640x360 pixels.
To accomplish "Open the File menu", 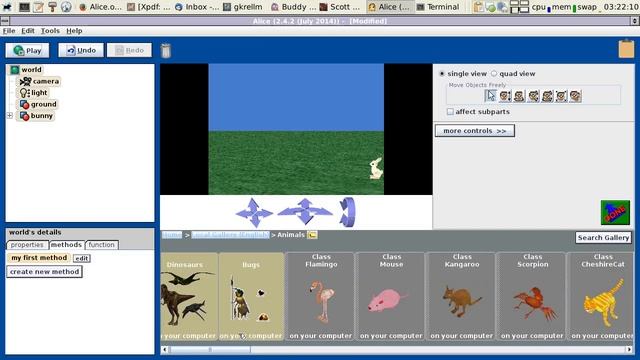I will tap(9, 31).
